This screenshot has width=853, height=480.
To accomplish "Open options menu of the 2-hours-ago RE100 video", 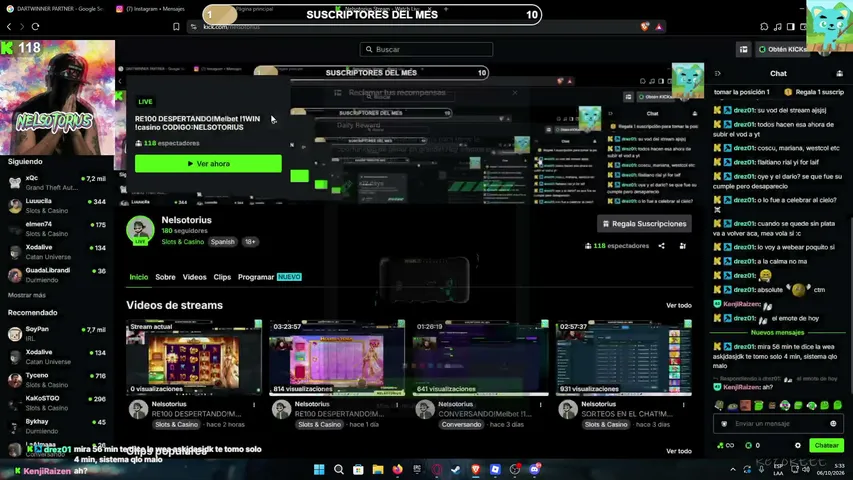I will (x=254, y=405).
